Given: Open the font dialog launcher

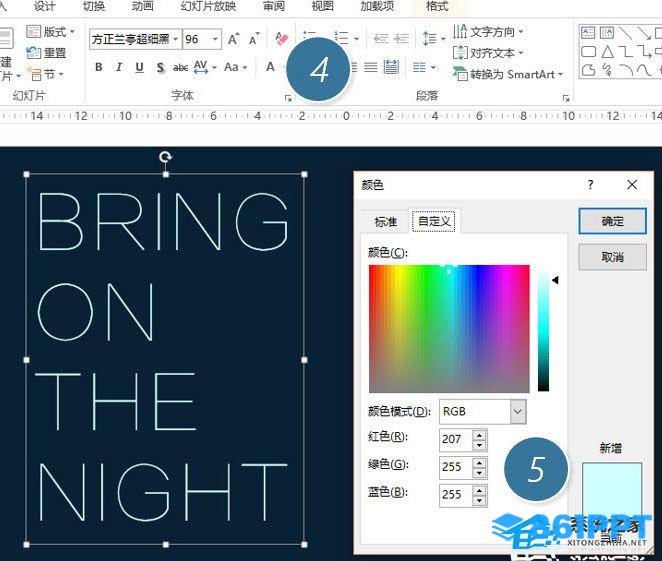Looking at the screenshot, I should [288, 98].
